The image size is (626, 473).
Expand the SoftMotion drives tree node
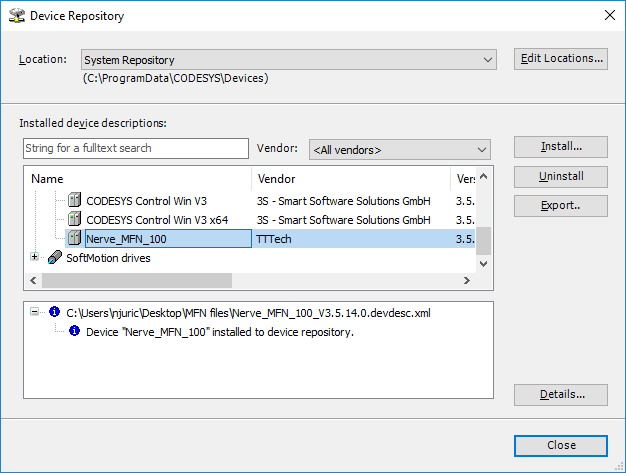[x=36, y=257]
